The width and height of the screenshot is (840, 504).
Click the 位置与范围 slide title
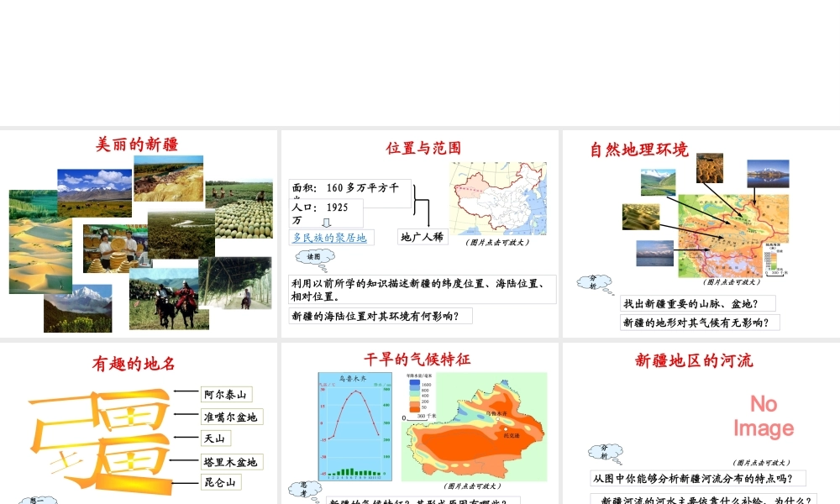tap(423, 148)
